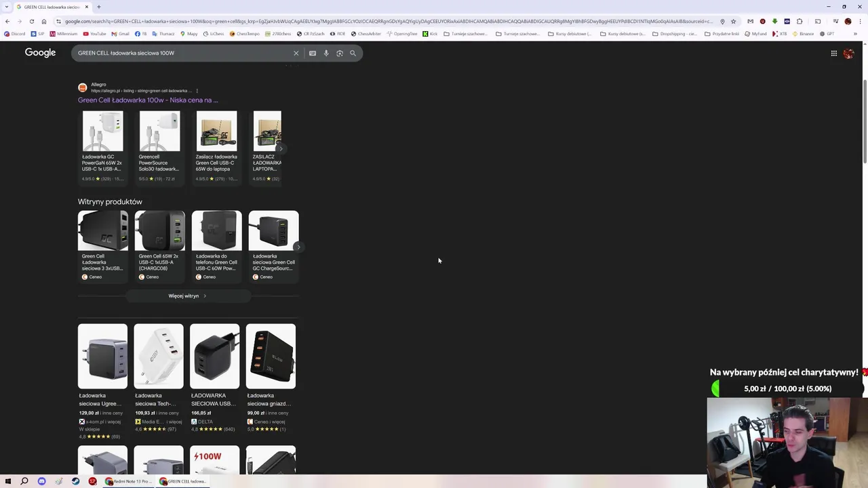Open the Gmail extension icon in toolbar
Viewport: 868px width, 488px height.
(x=750, y=21)
